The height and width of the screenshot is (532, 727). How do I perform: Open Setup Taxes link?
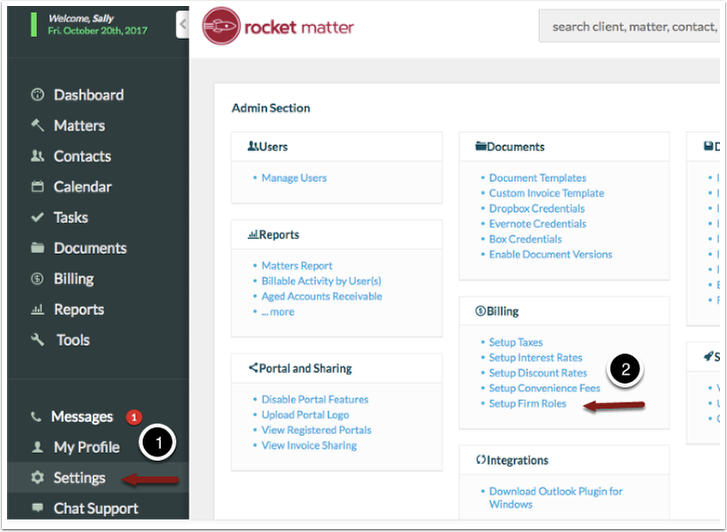tap(516, 342)
